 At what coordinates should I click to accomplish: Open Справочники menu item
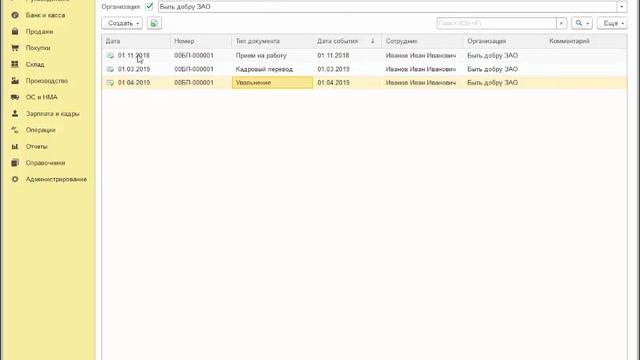pos(45,163)
